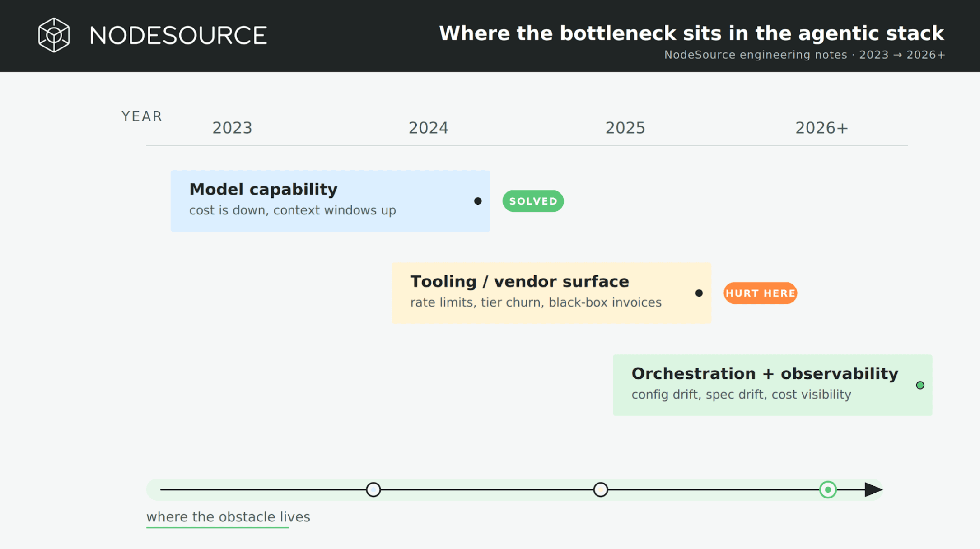Click the 2024 year label
The image size is (980, 549).
coord(429,128)
